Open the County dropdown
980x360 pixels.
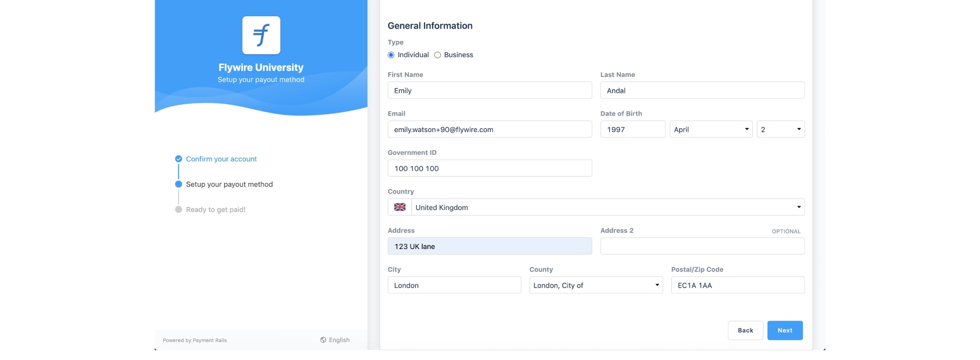(x=596, y=285)
